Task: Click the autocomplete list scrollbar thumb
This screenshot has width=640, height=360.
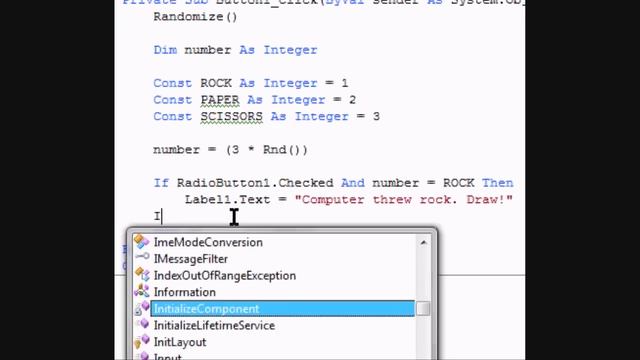Action: (423, 309)
